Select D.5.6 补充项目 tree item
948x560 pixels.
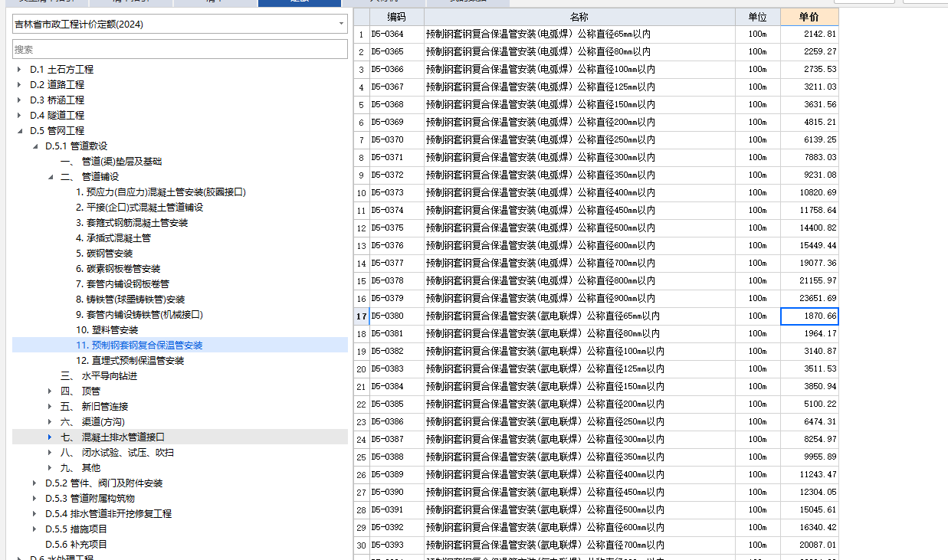tap(76, 545)
